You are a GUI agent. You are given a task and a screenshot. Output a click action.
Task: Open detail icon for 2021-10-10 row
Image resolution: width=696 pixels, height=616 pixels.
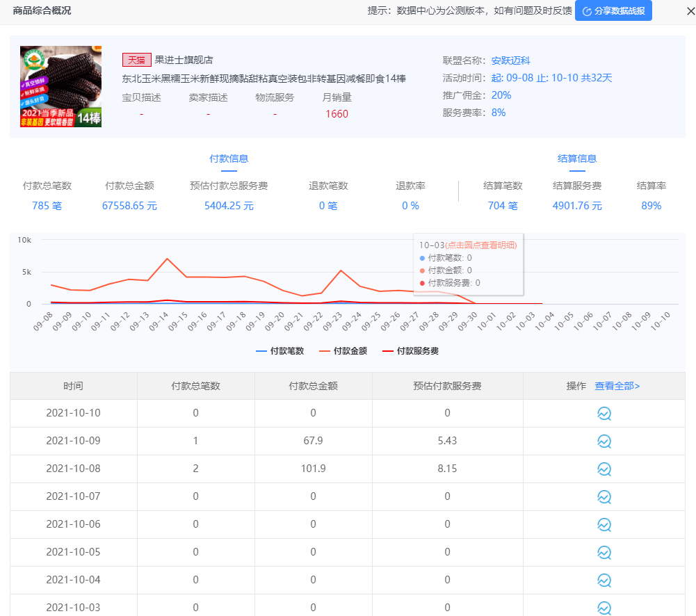pos(604,414)
